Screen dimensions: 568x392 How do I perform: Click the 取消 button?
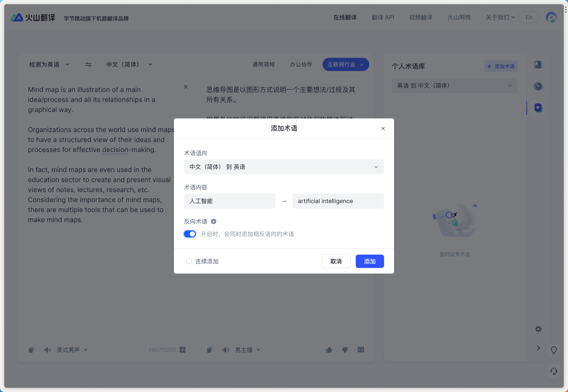(x=336, y=261)
